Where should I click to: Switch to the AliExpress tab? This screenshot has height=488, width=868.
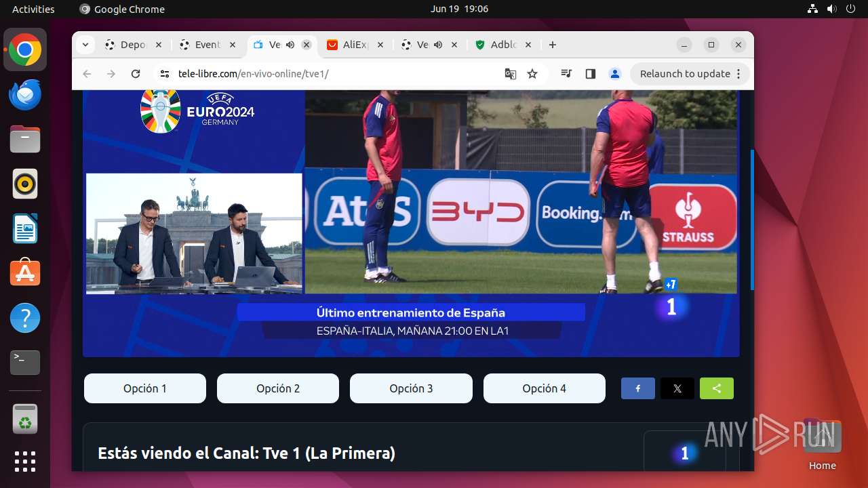point(355,45)
